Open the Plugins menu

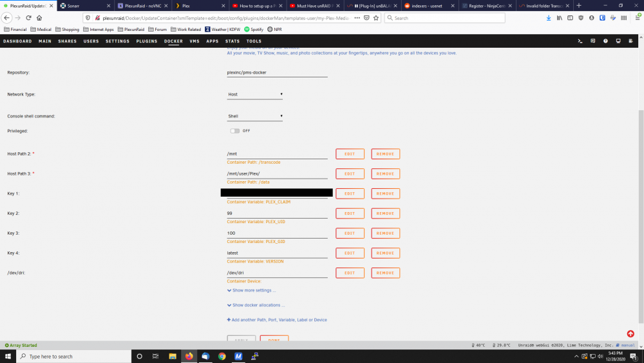(x=147, y=41)
